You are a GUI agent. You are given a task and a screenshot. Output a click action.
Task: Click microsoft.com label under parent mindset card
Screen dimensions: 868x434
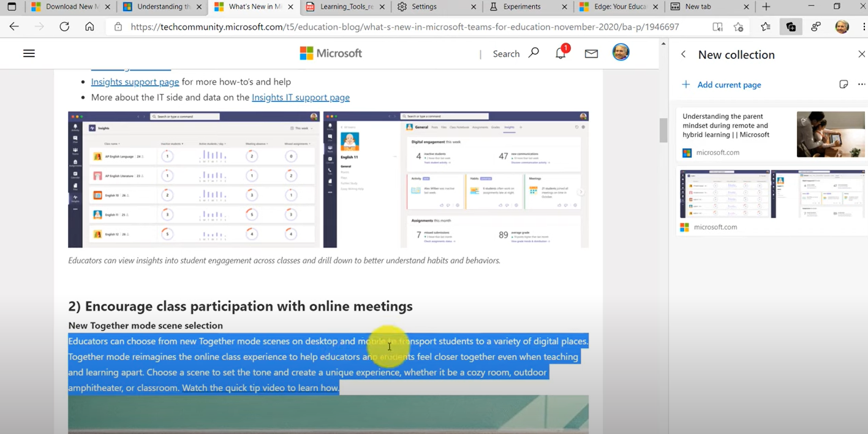point(717,153)
